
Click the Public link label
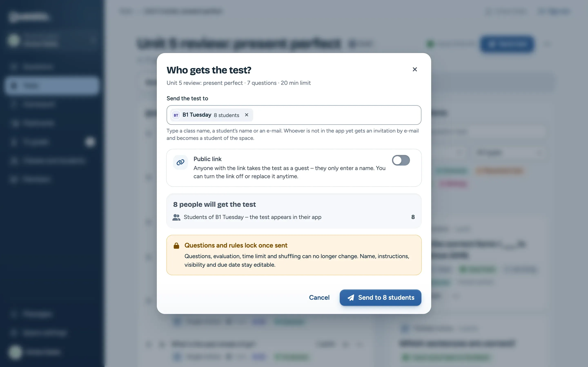pyautogui.click(x=207, y=159)
